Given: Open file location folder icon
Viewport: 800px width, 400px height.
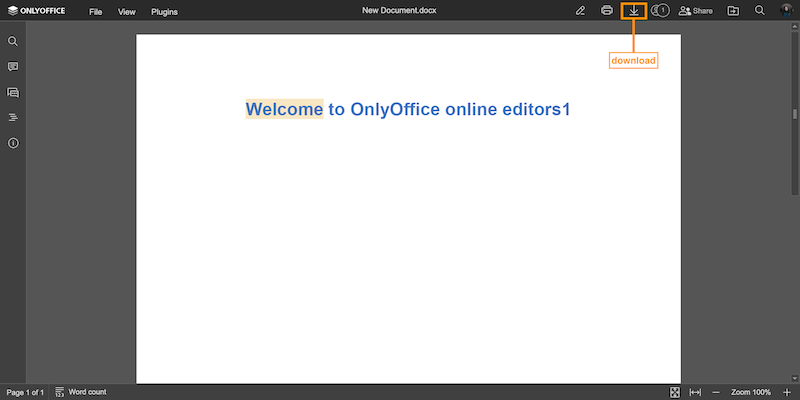Looking at the screenshot, I should click(733, 11).
